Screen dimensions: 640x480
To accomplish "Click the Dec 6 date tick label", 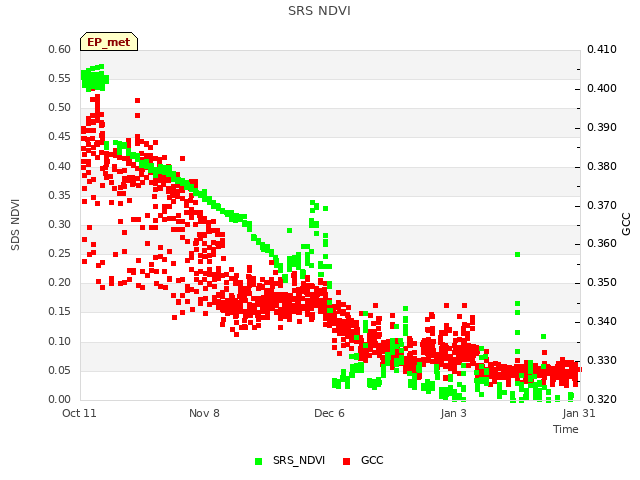I will (329, 413).
